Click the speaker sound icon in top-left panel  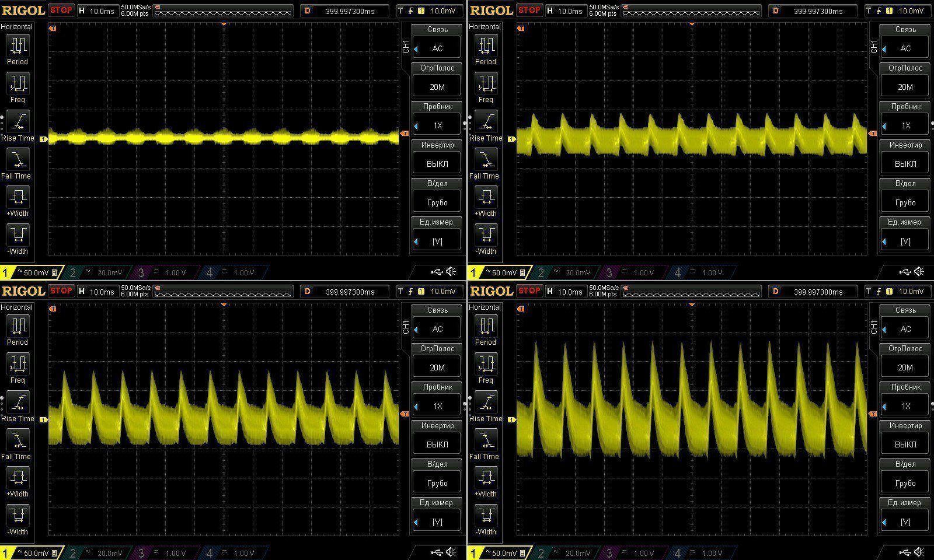point(451,272)
